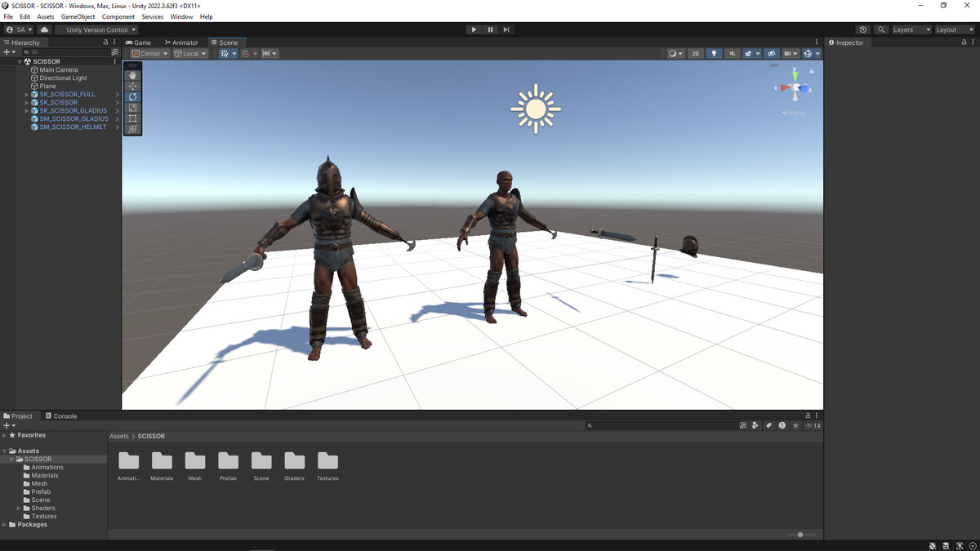
Task: Open the GameObject menu
Action: (78, 16)
